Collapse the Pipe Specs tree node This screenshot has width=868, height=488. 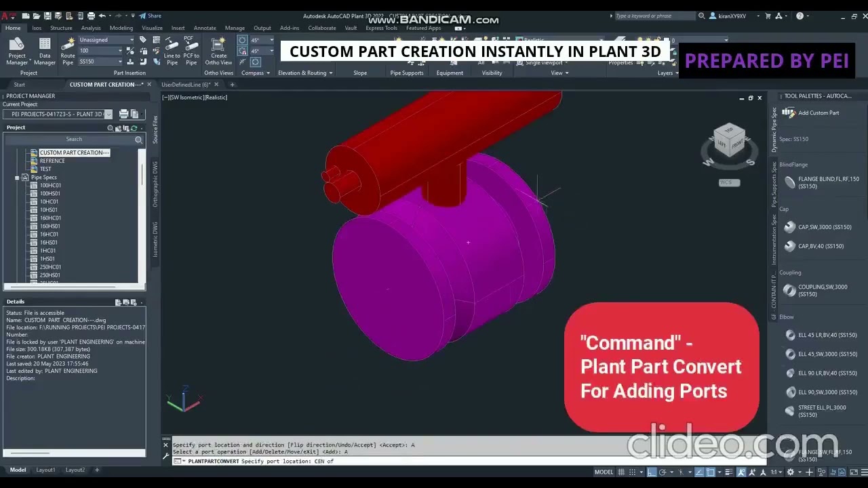tap(17, 178)
